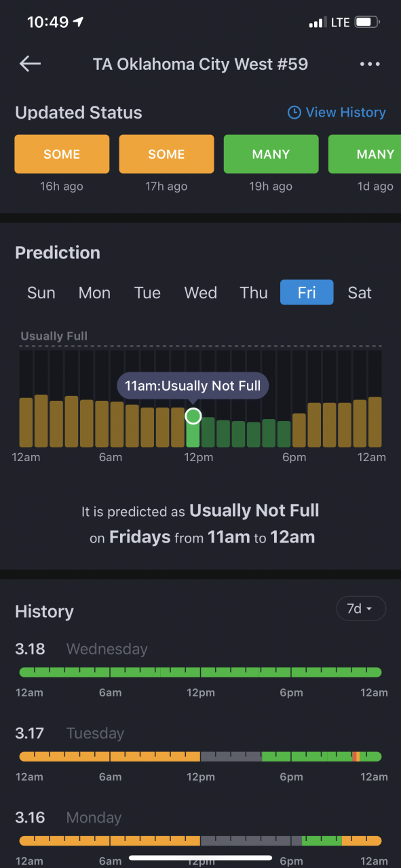Select the highlighted Fri day tab
Viewport: 401px width, 868px height.
pos(307,292)
